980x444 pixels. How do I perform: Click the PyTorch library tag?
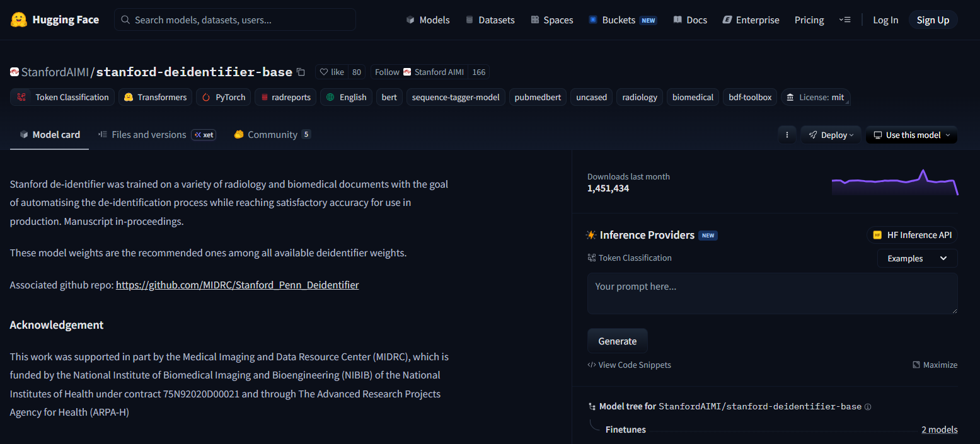click(223, 97)
